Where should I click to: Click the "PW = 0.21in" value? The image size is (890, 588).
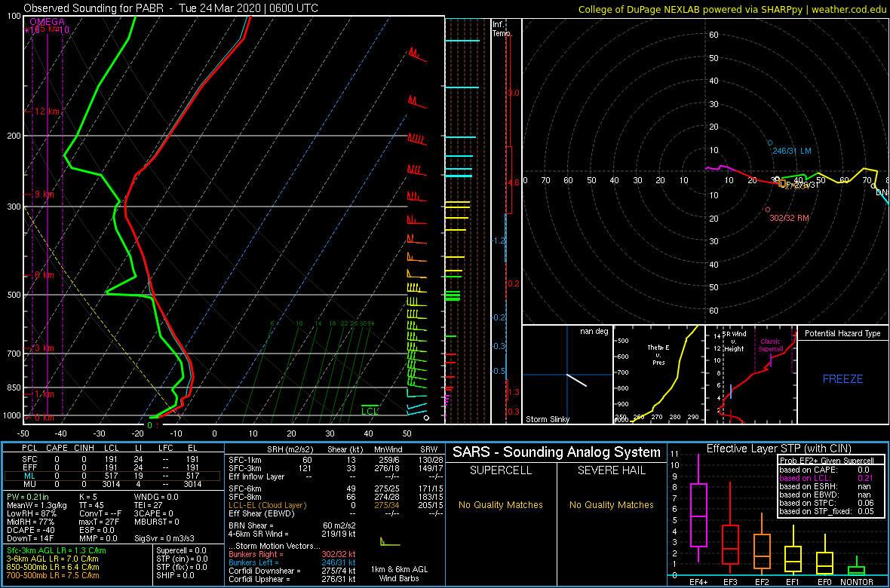click(29, 497)
